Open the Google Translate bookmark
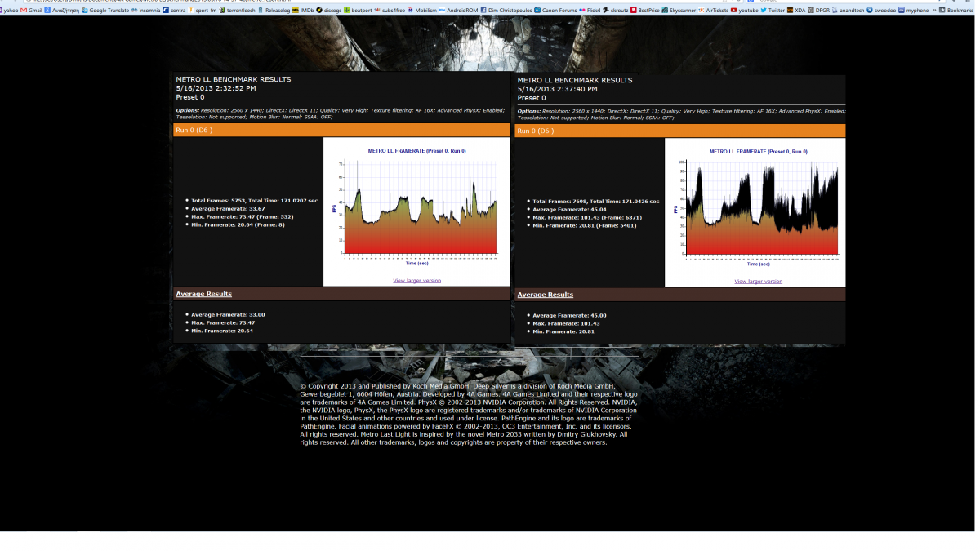 pyautogui.click(x=105, y=11)
